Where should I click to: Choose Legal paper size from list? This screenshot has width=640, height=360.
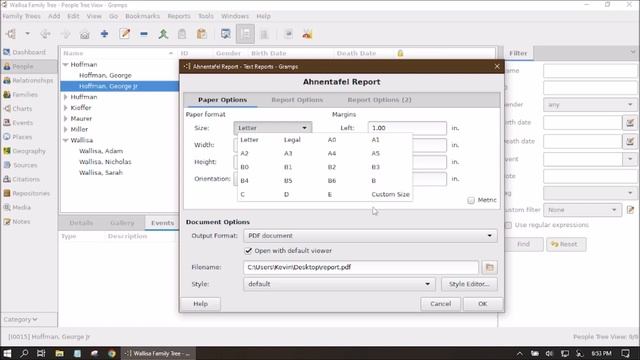pyautogui.click(x=292, y=140)
